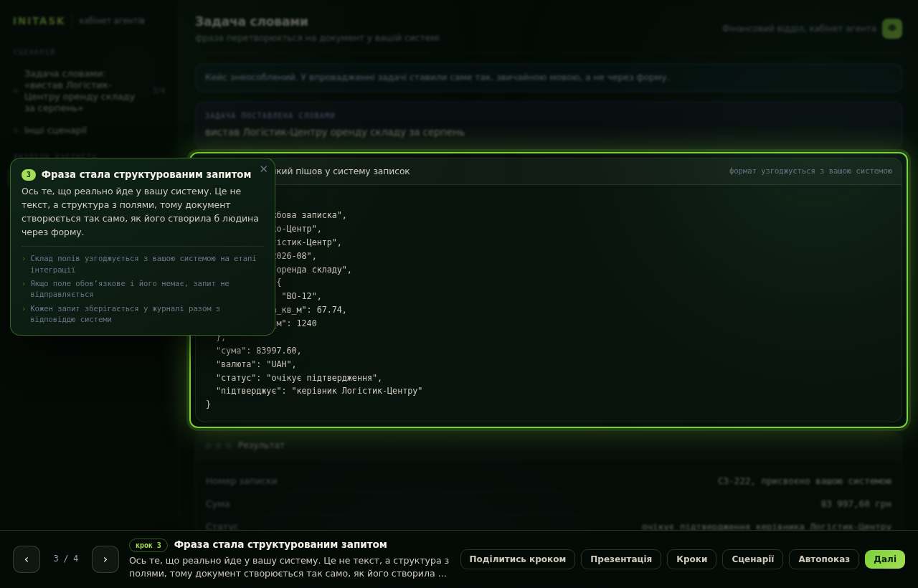Open the 'Кроки' list

click(x=691, y=559)
